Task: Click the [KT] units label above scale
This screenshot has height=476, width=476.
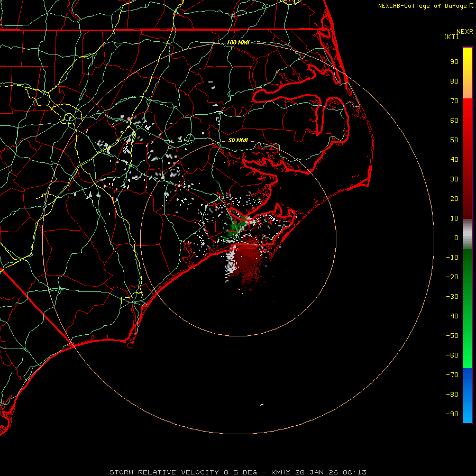Action: [451, 36]
